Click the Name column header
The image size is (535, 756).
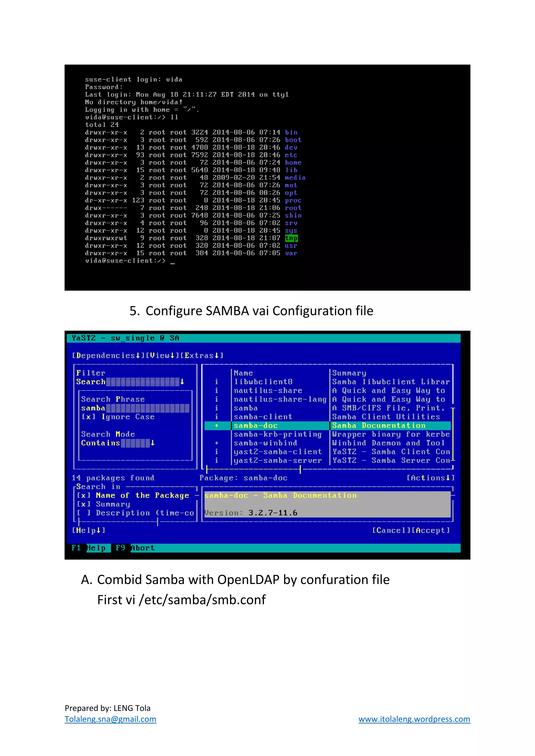(x=243, y=373)
